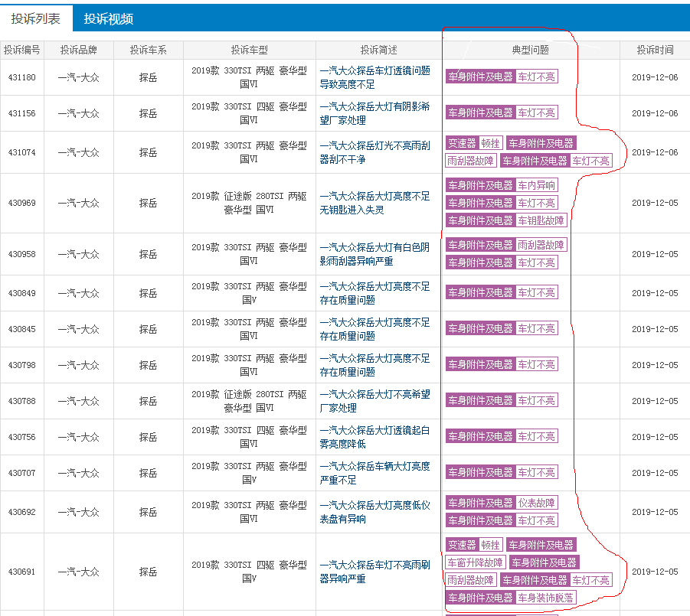Viewport: 690px width, 616px height.
Task: Open complaint 一汽大众探岳大灯透镜起白雾亮度降低
Action: [x=374, y=437]
